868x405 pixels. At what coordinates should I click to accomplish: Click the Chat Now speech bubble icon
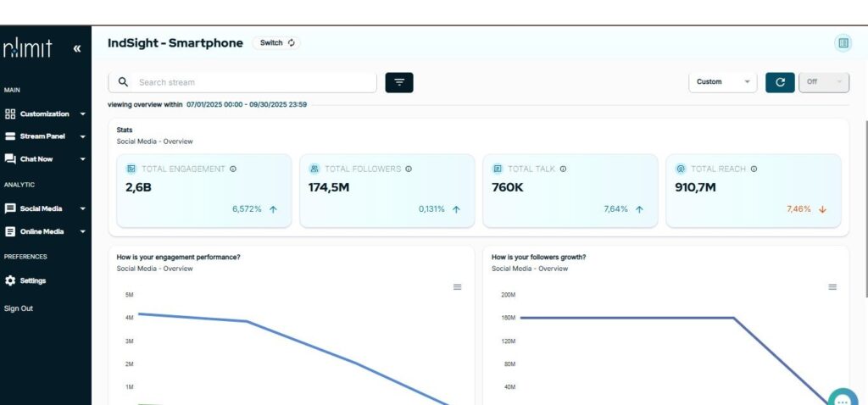[x=10, y=158]
